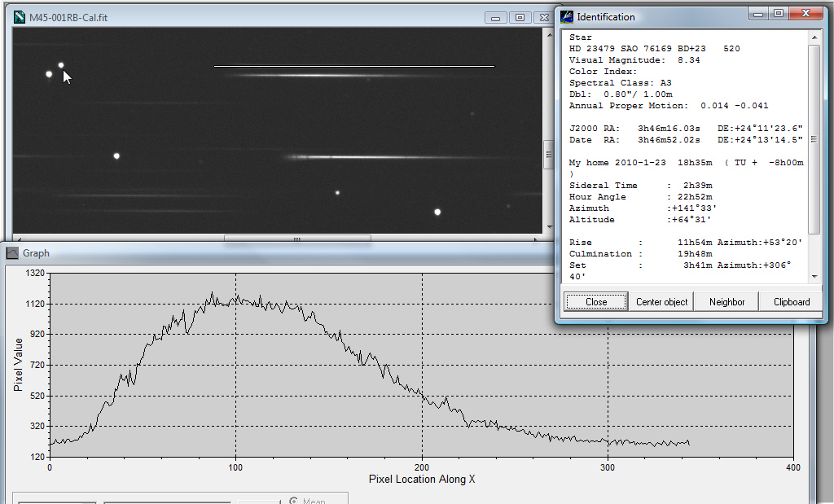The width and height of the screenshot is (834, 504).
Task: Click the Identification vertical scrollbar thumb
Action: pos(814,138)
